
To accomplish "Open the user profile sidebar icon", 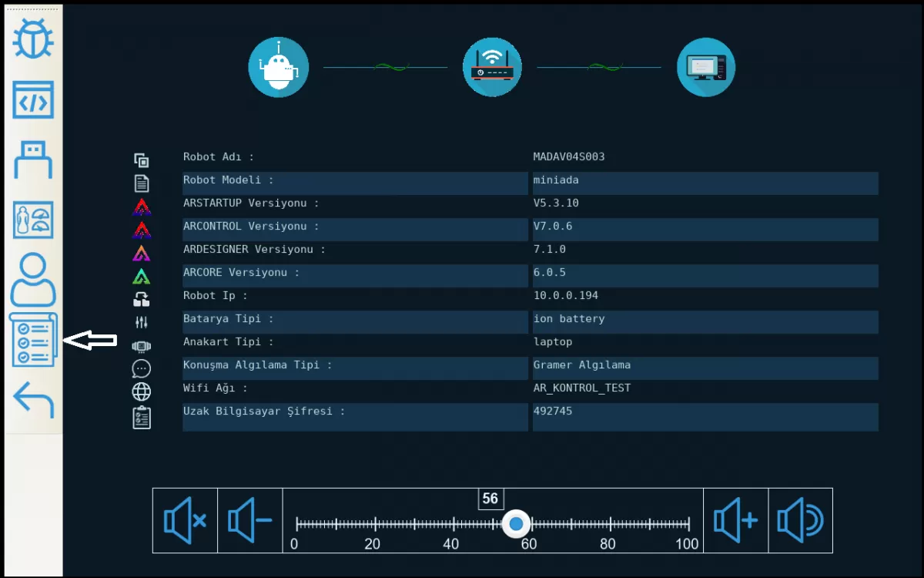I will click(33, 281).
